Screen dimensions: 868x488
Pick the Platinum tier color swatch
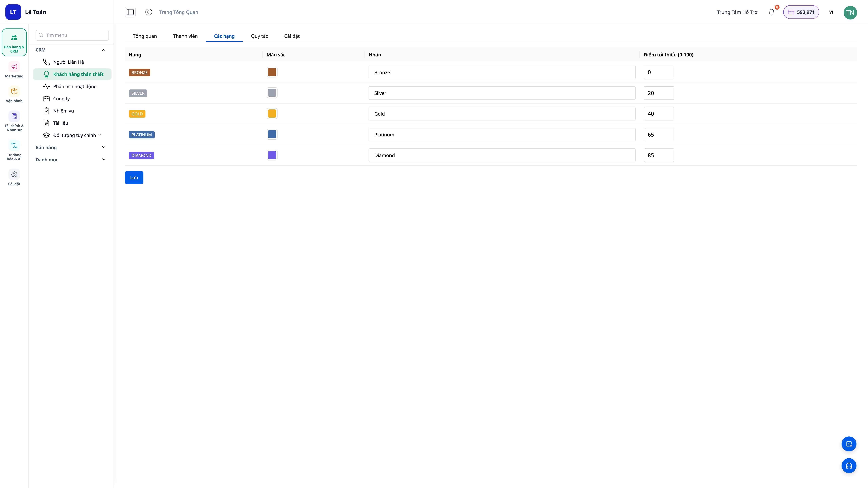point(272,134)
